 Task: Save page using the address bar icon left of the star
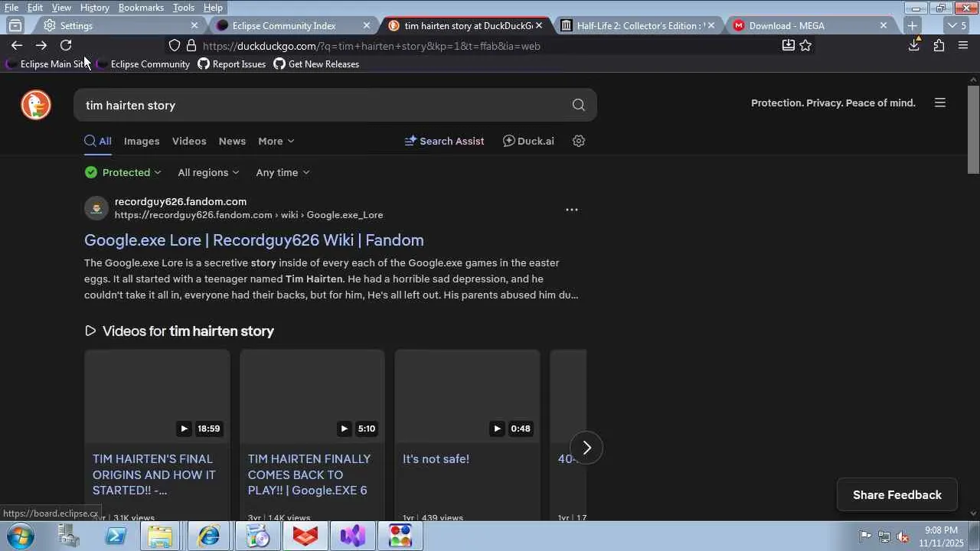(788, 46)
